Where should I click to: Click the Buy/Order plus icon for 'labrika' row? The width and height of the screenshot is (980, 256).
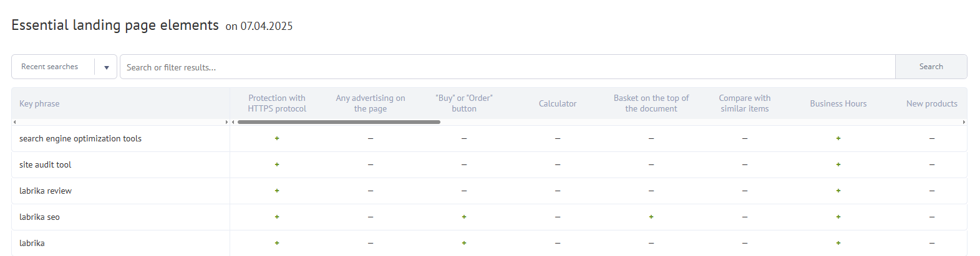click(464, 243)
